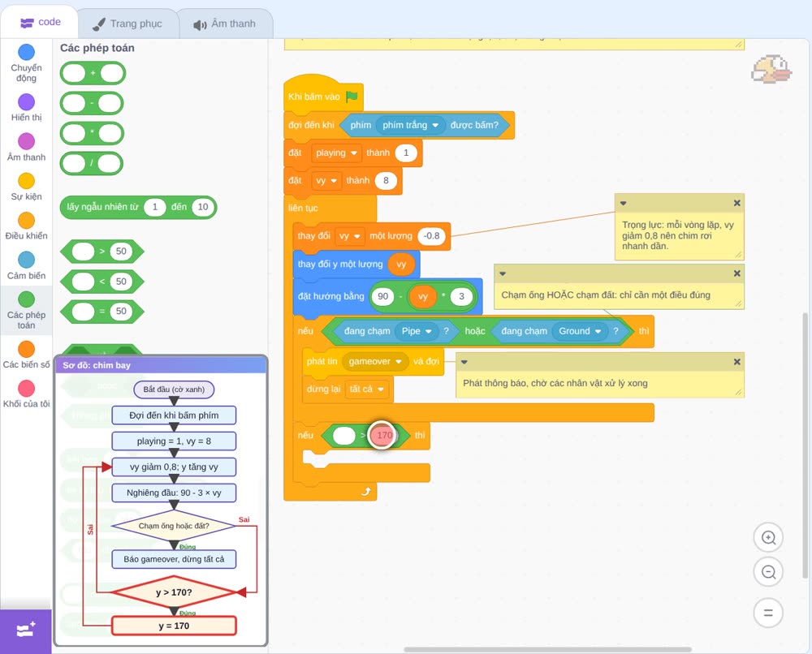Close the Trọng lực comment note
Image resolution: width=812 pixels, height=654 pixels.
737,203
